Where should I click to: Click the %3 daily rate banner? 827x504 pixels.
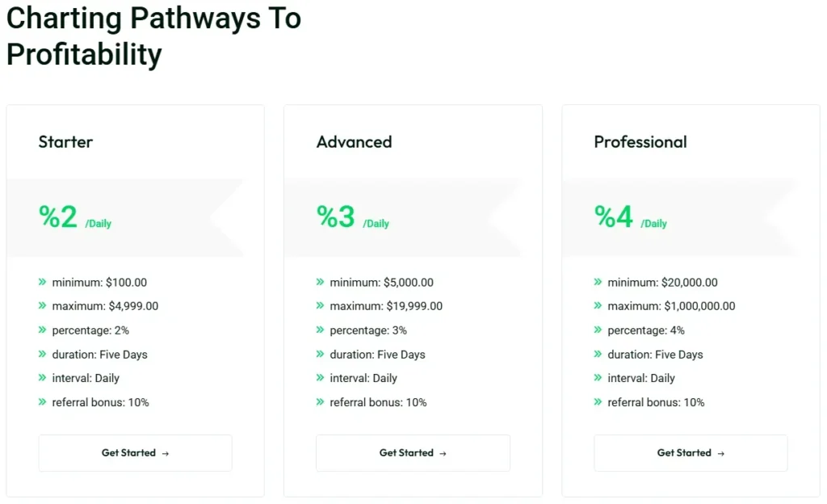[352, 217]
